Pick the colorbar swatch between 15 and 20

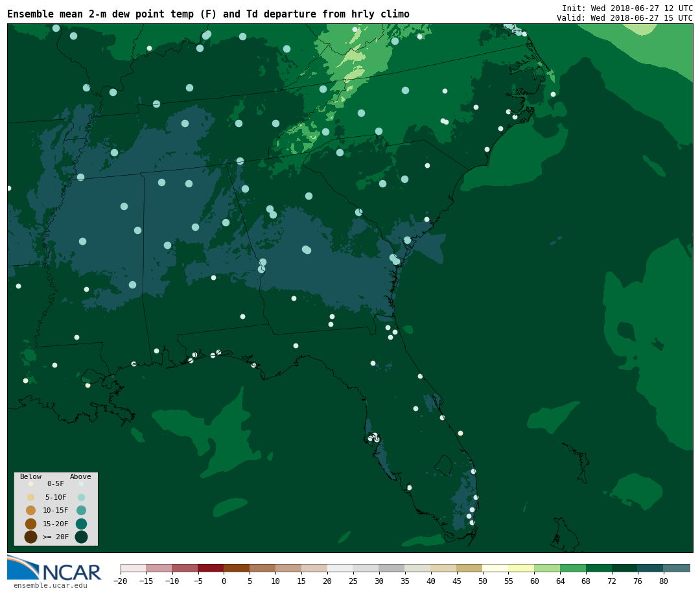coord(315,568)
